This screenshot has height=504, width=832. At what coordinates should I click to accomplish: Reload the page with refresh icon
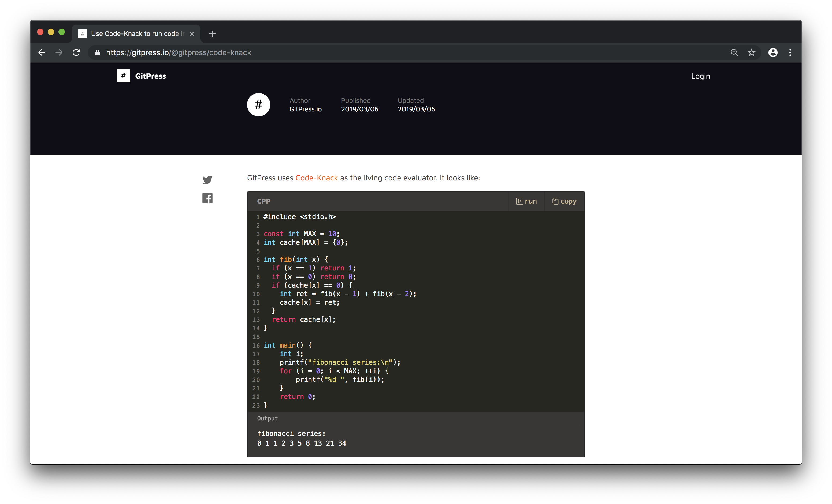pos(76,53)
